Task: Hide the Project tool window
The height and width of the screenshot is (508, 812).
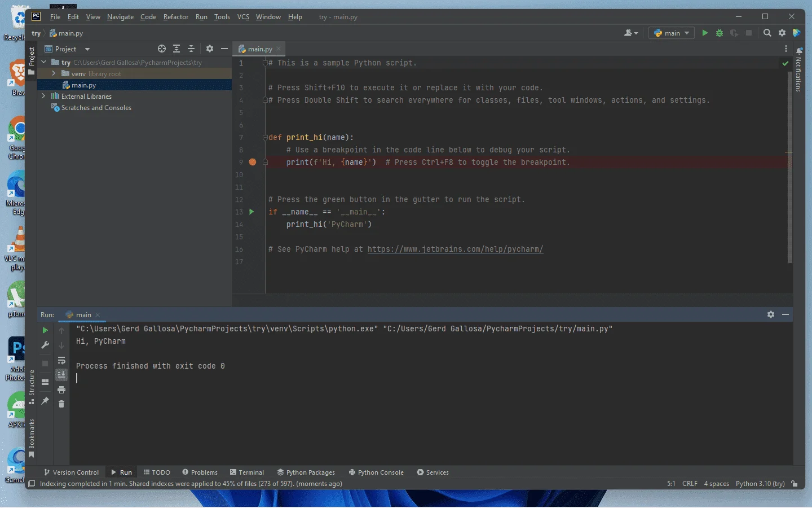Action: pos(224,49)
